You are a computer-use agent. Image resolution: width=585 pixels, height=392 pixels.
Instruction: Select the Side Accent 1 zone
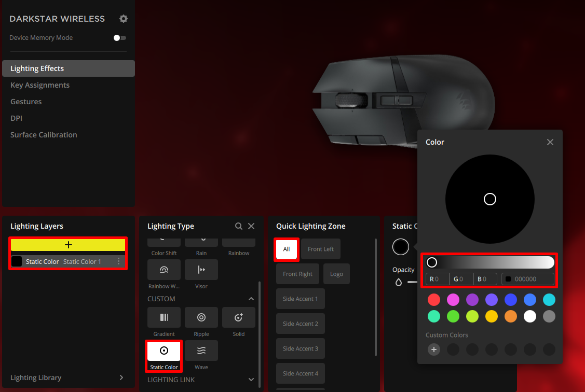pyautogui.click(x=301, y=299)
